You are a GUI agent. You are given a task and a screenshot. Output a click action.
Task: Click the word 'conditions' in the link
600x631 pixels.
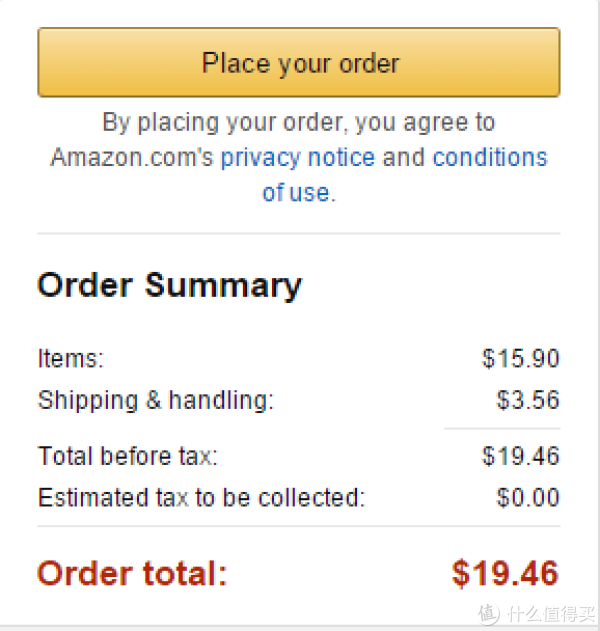pos(491,157)
